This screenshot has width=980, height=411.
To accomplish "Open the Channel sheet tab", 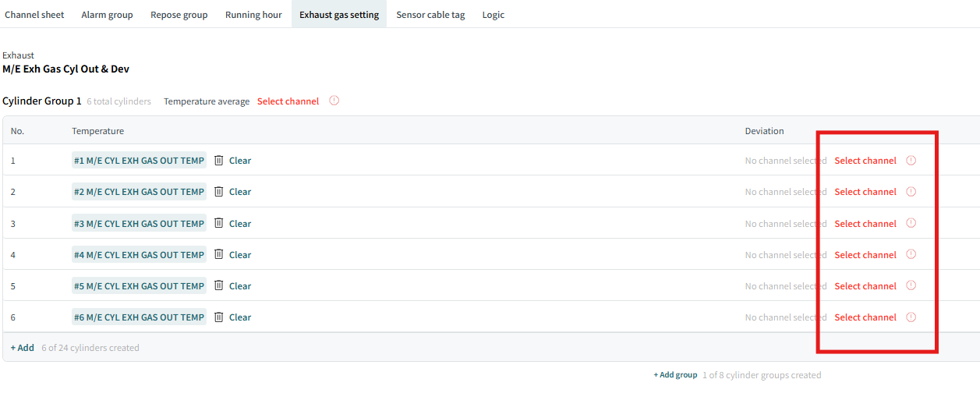I will point(34,15).
